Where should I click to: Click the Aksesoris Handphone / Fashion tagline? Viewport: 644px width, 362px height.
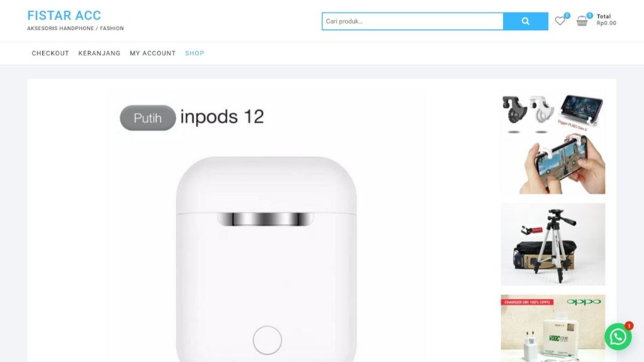(75, 28)
